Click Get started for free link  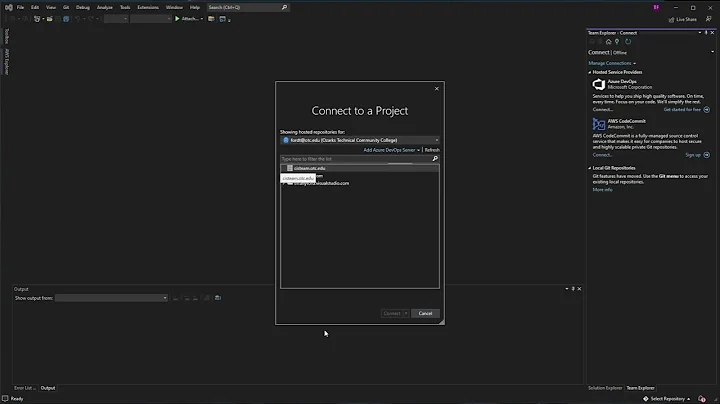tap(682, 110)
